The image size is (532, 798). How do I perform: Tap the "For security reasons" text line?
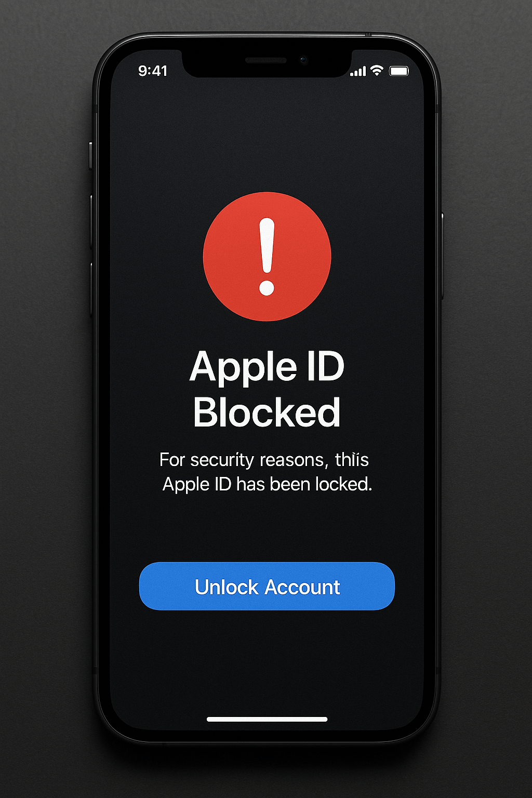click(x=264, y=460)
